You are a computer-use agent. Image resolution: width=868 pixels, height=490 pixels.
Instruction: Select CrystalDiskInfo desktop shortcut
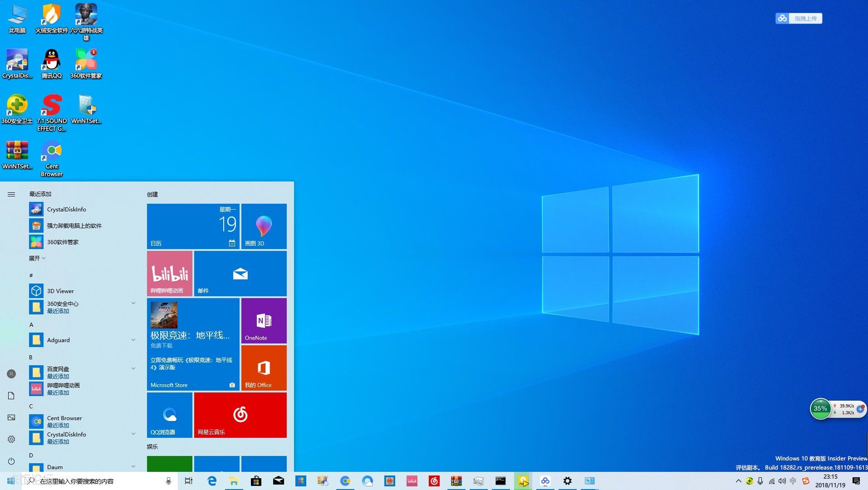17,64
